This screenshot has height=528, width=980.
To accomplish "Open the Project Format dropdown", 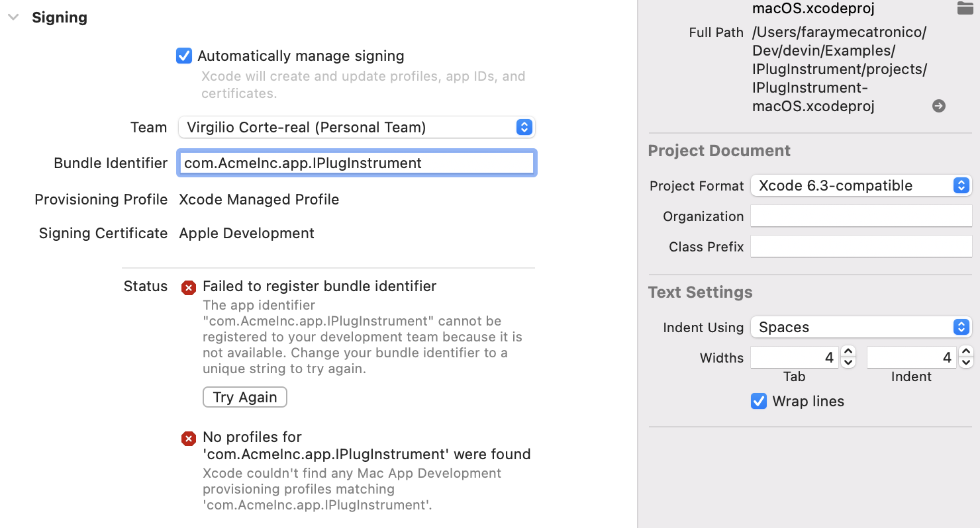I will tap(861, 185).
